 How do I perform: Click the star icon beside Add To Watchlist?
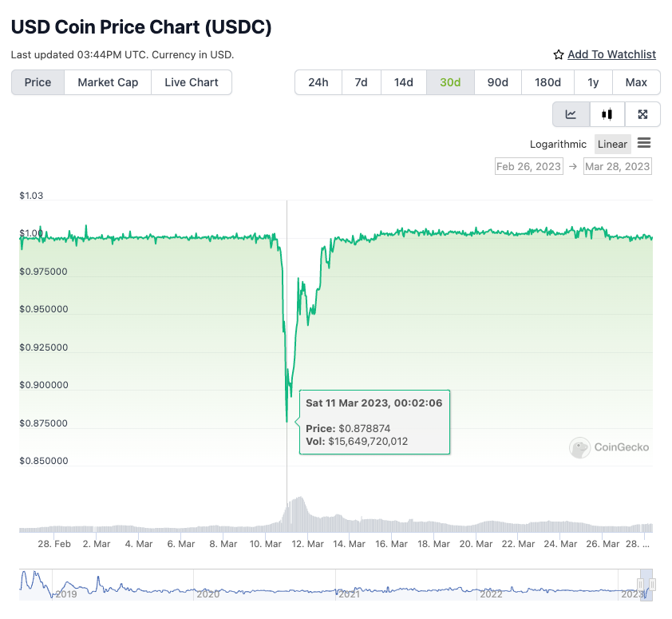(558, 55)
